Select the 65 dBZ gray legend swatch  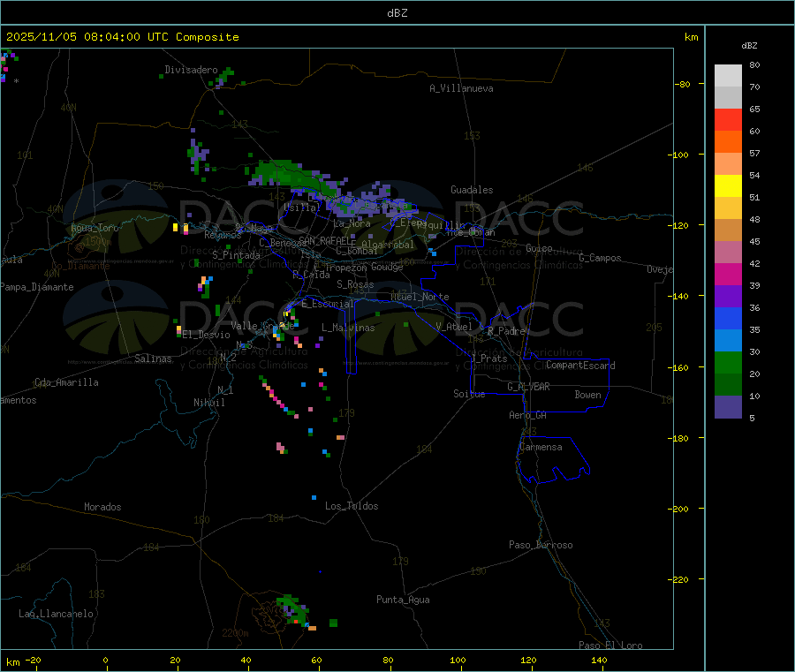coord(728,98)
